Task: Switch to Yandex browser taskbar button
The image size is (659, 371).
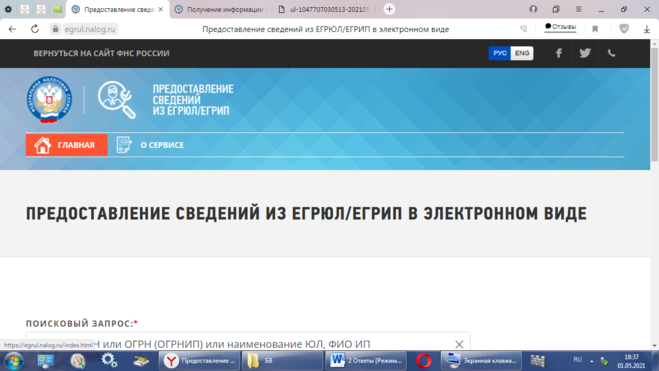Action: coord(200,361)
